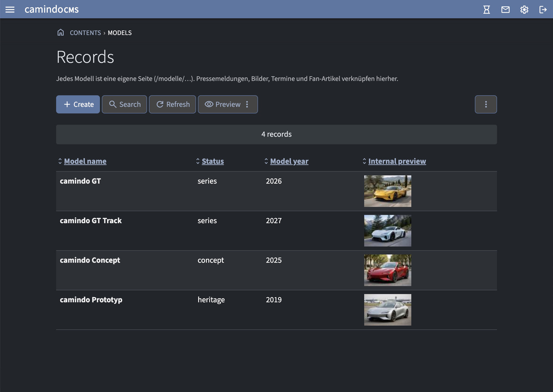Click series status in camindo GT Track row
The image size is (553, 392).
[x=207, y=221]
